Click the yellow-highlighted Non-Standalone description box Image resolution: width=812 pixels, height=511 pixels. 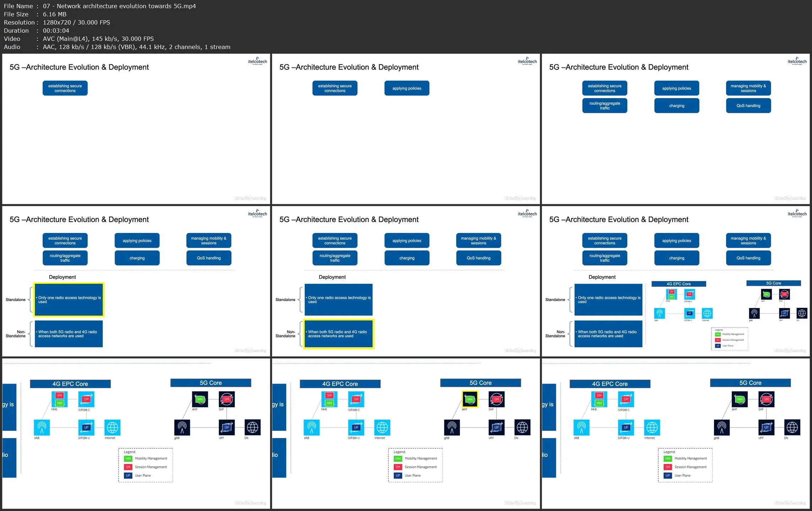[x=338, y=334]
